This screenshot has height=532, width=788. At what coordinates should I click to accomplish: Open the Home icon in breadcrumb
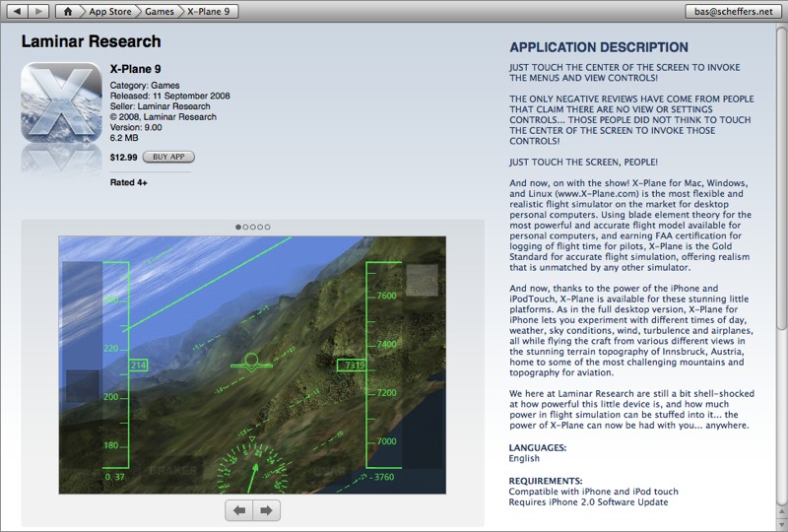point(68,11)
